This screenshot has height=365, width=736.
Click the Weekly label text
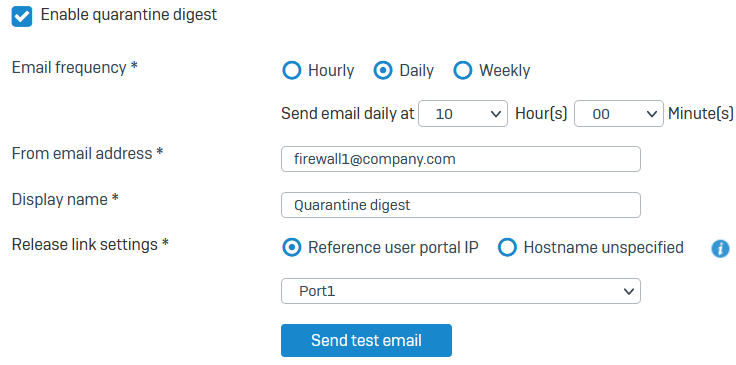[x=505, y=71]
